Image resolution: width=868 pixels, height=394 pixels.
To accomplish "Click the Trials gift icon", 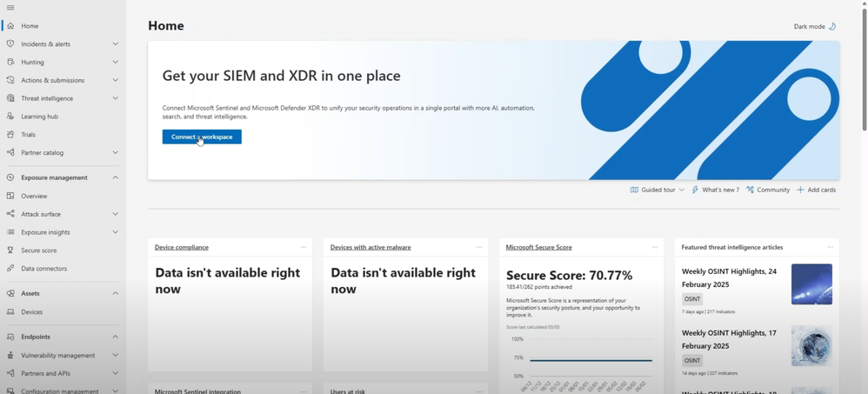I will pos(10,135).
